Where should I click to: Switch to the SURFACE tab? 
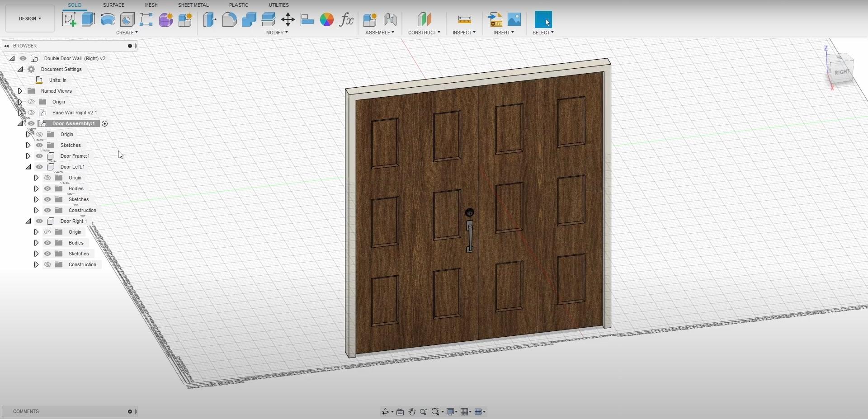tap(113, 5)
